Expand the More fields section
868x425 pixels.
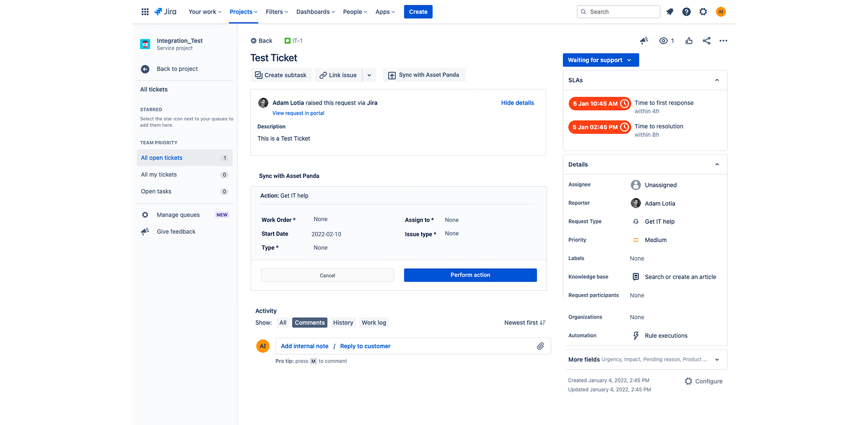pos(717,360)
